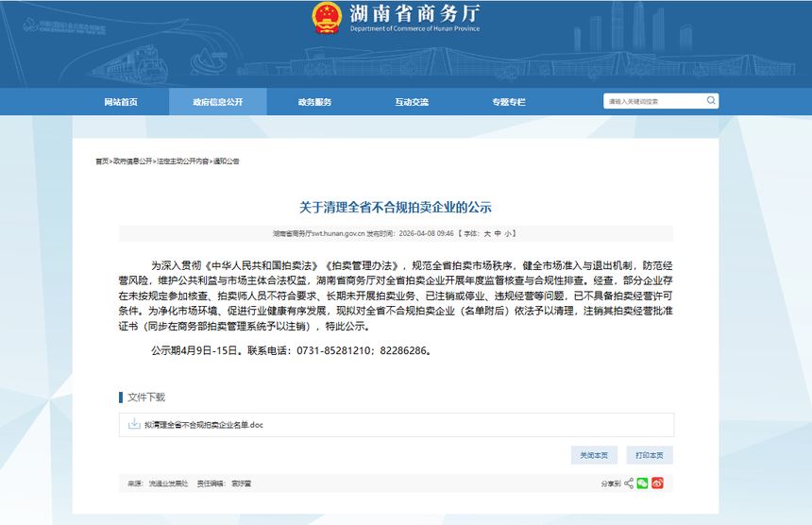The image size is (812, 525).
Task: Set font size to 大
Action: [487, 232]
